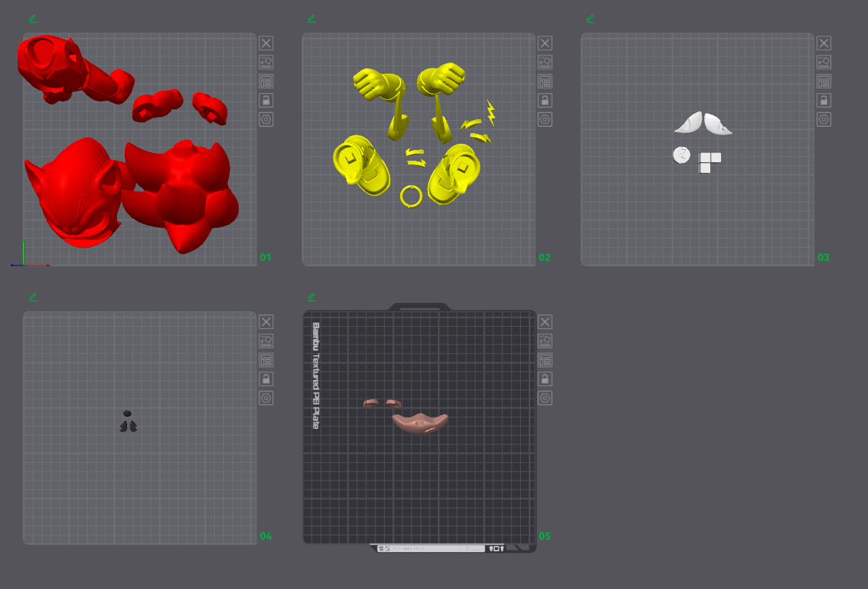The height and width of the screenshot is (589, 868).
Task: Toggle the lock on plate 02
Action: click(x=546, y=100)
